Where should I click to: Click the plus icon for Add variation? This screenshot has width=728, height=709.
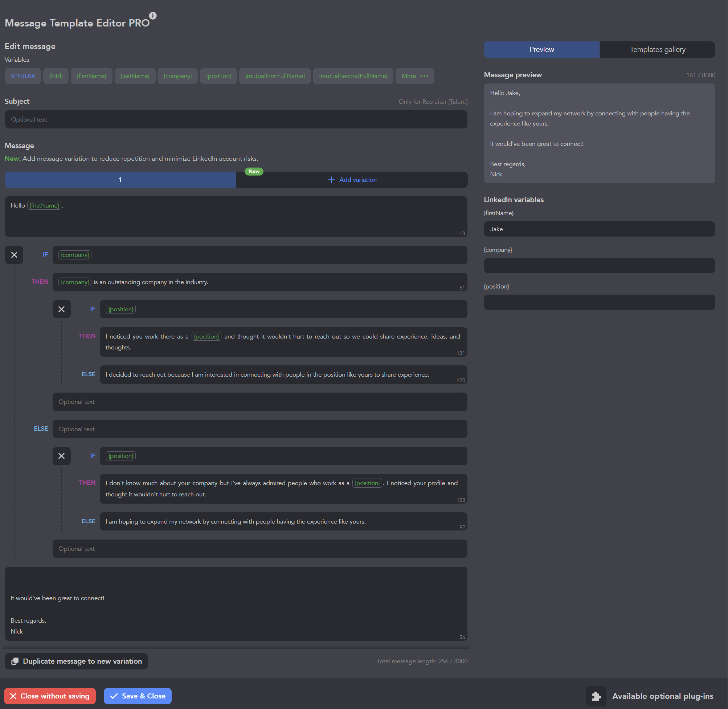331,180
